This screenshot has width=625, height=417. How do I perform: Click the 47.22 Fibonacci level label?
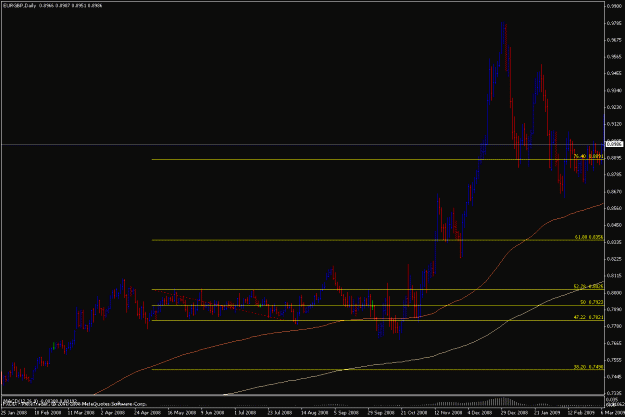pyautogui.click(x=588, y=317)
